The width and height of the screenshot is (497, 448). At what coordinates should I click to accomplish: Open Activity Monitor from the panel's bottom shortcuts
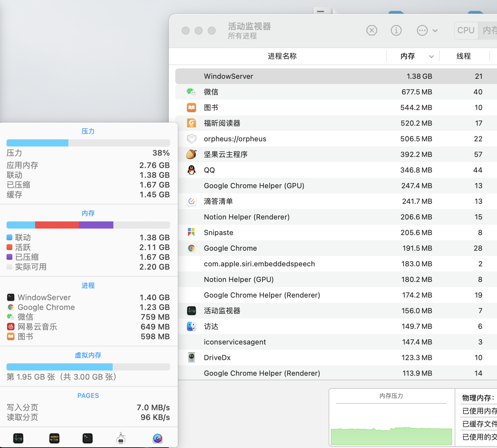[18, 438]
